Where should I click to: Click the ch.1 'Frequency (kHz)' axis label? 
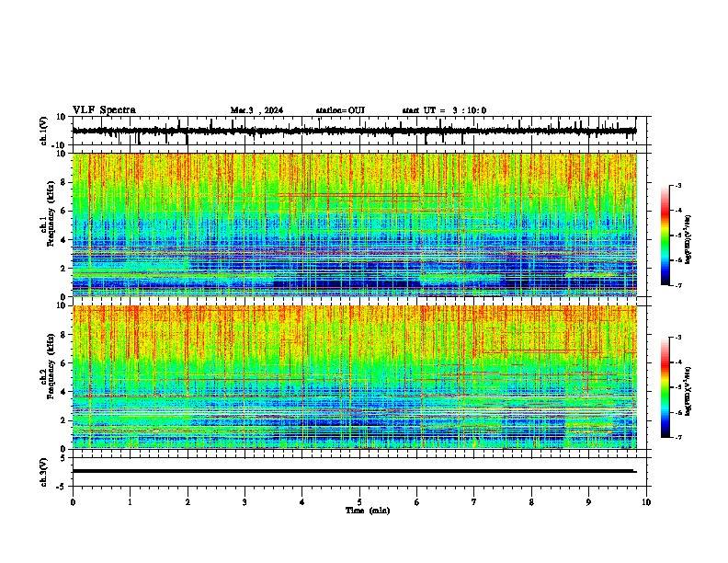point(51,213)
